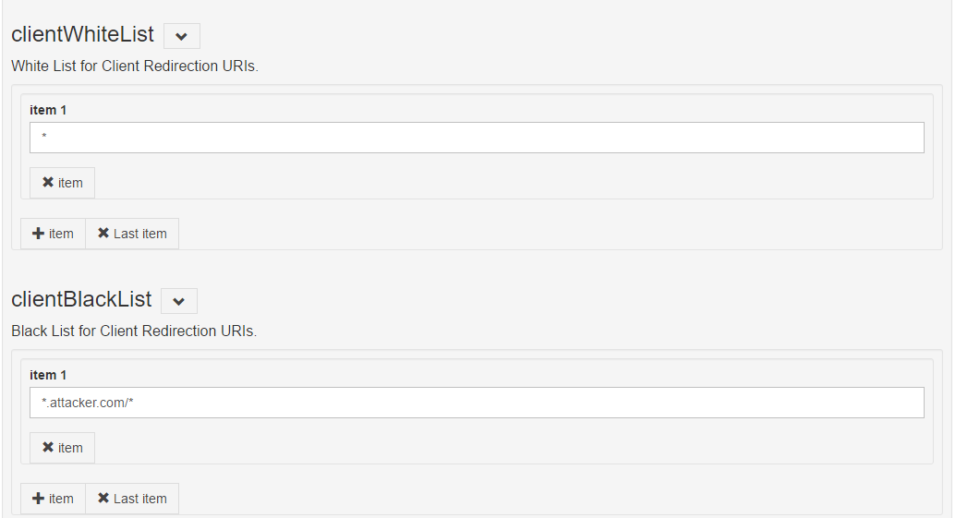
Task: Click the X icon on blacklist Last item
Action: coord(103,499)
